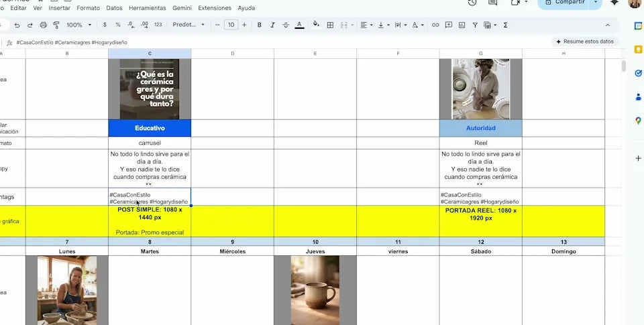Open the Ver menu
The height and width of the screenshot is (325, 644).
(38, 8)
